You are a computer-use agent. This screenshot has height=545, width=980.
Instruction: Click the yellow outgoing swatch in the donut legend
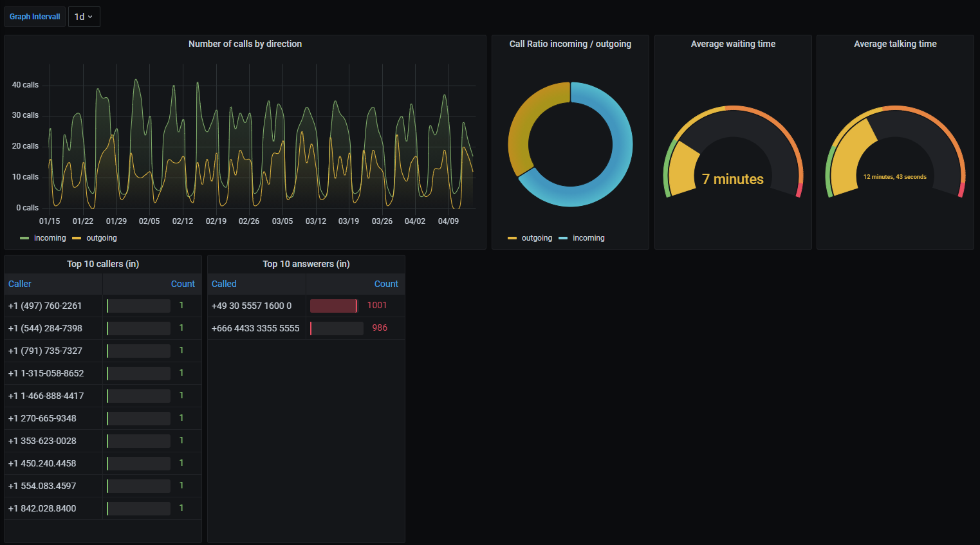click(512, 238)
